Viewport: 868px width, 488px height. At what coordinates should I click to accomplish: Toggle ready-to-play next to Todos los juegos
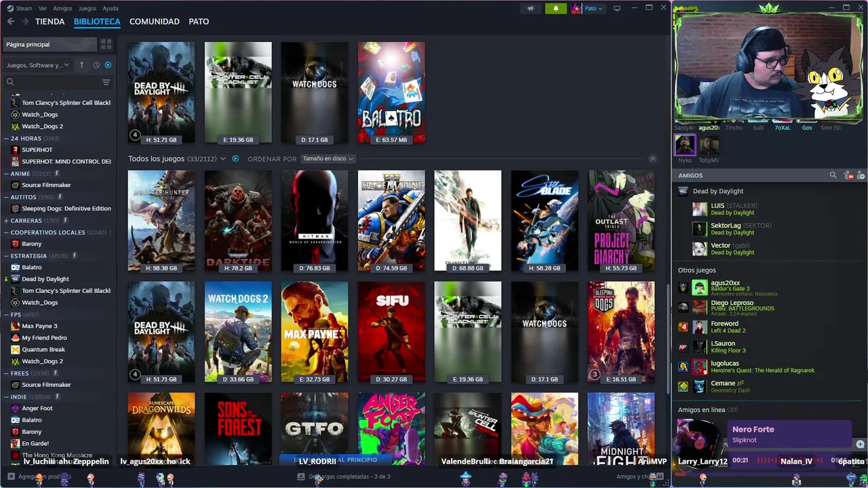[x=235, y=159]
